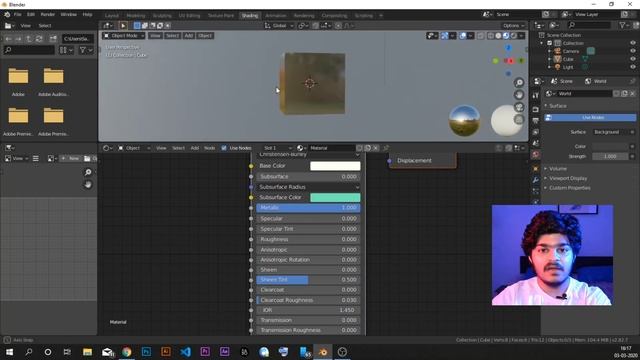640x360 pixels.
Task: Toggle snapping magnet in viewport header
Action: click(x=316, y=25)
